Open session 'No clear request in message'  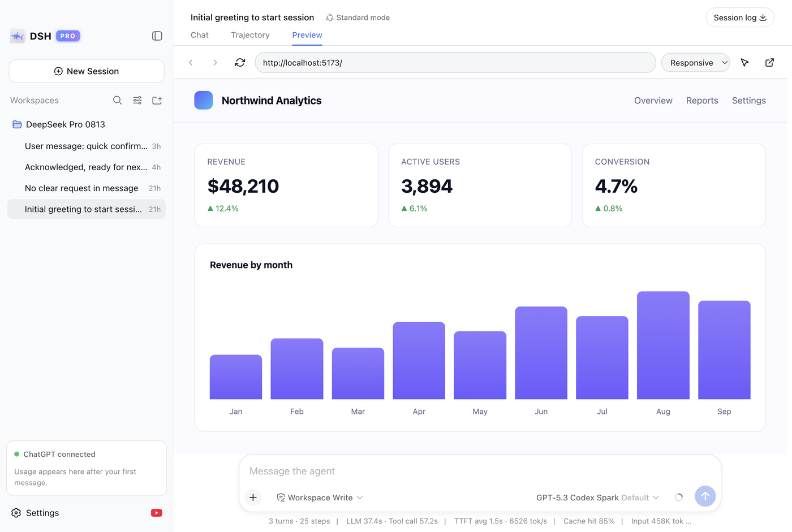click(x=87, y=188)
